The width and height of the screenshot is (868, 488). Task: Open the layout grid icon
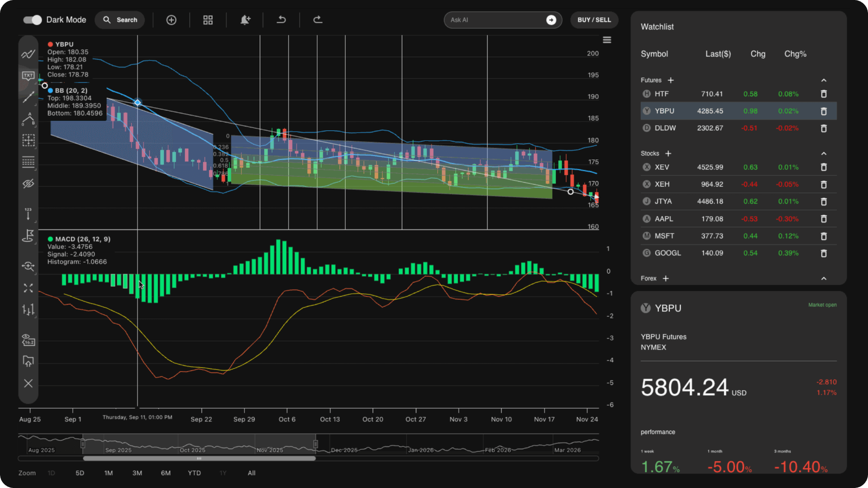coord(208,20)
